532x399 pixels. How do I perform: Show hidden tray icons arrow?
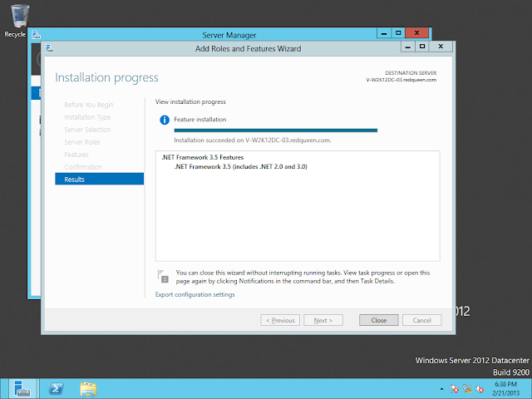(x=441, y=389)
